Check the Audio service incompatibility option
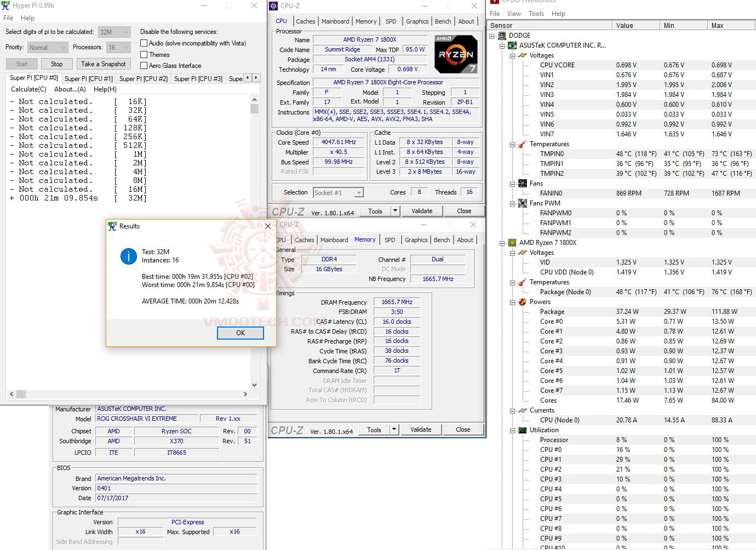Screen dimensions: 756x550 143,43
